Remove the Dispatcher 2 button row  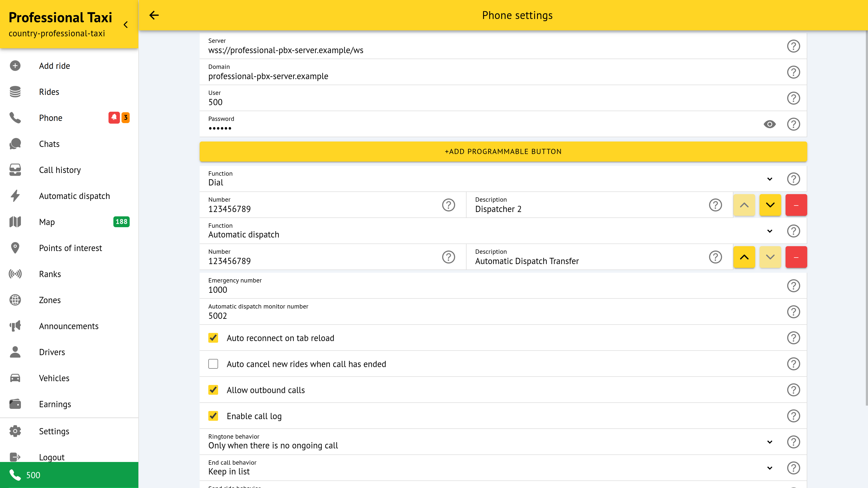[796, 205]
